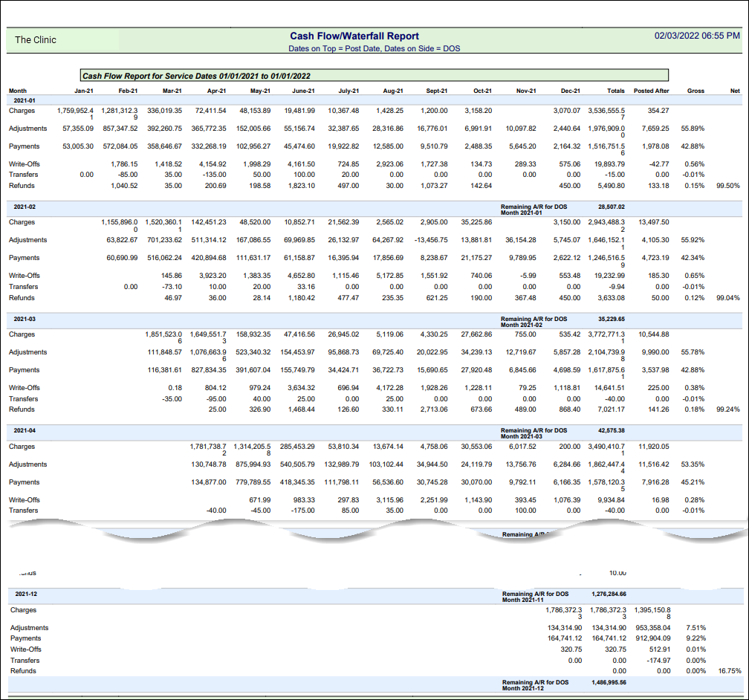
Task: Select the 2021-03 section header
Action: point(25,319)
